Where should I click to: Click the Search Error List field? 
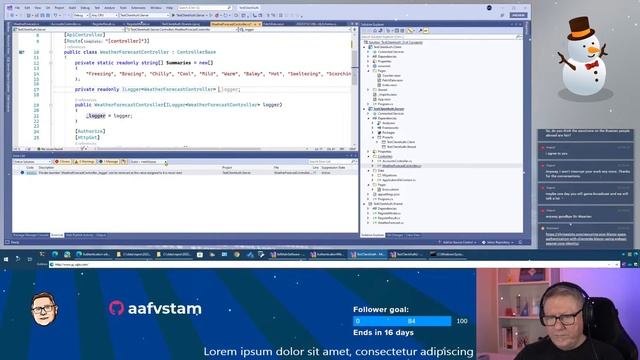coord(332,162)
